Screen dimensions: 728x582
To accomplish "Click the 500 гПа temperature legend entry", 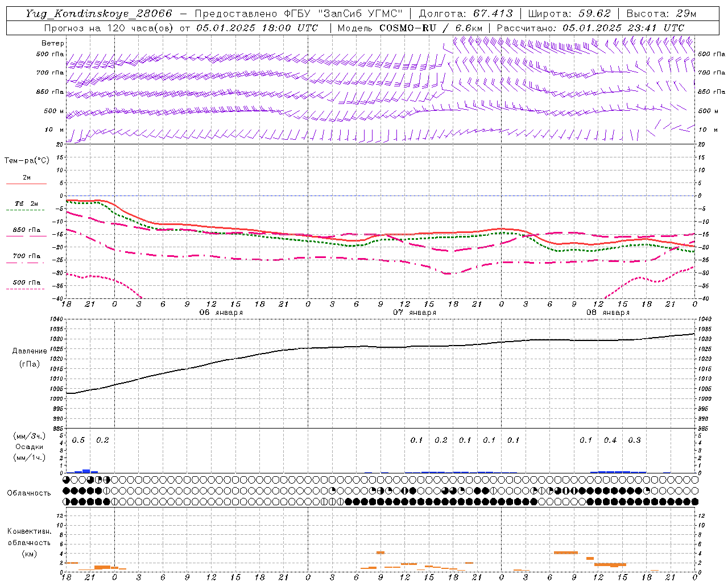I will coord(26,282).
